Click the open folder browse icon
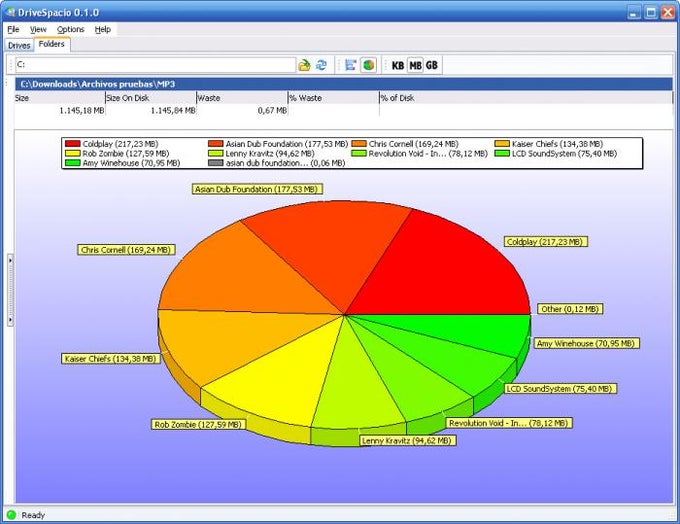The width and height of the screenshot is (680, 524). (304, 66)
